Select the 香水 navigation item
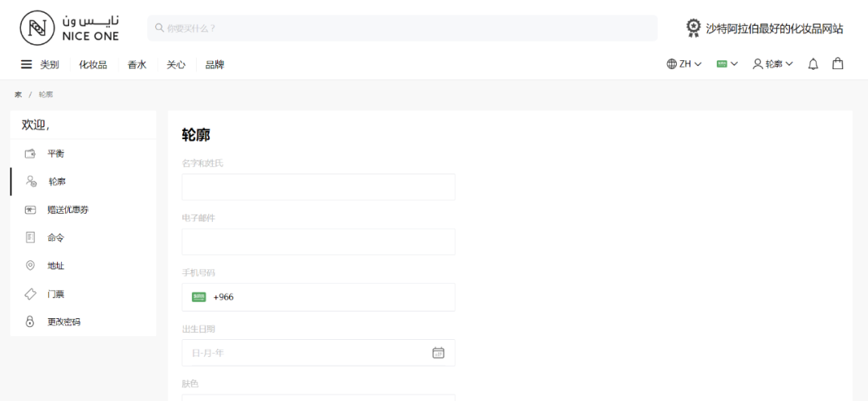 (137, 64)
